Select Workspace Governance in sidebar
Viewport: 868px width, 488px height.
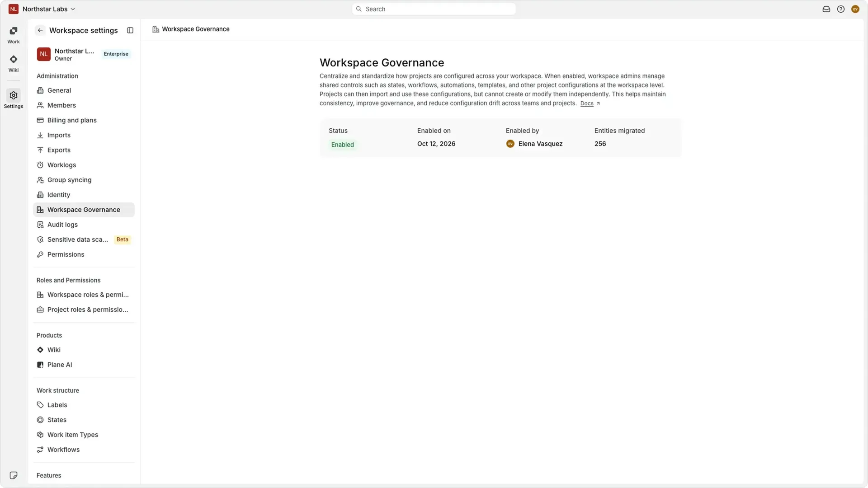coord(84,210)
